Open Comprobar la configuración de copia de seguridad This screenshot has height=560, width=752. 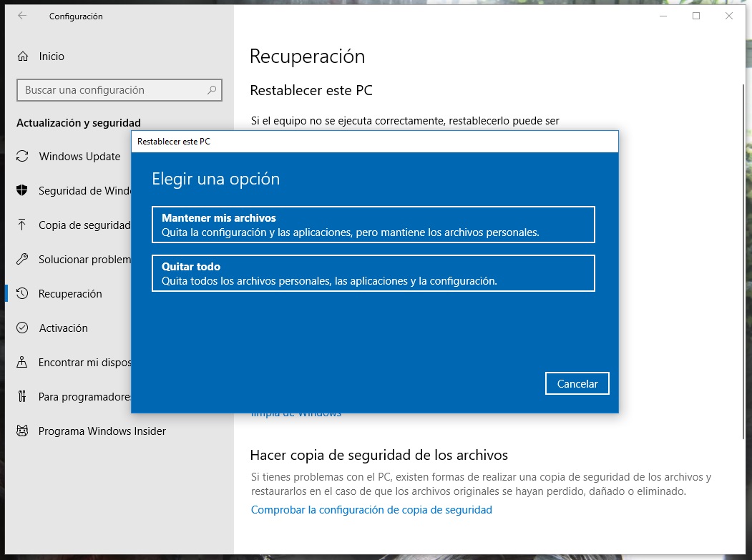(x=371, y=509)
